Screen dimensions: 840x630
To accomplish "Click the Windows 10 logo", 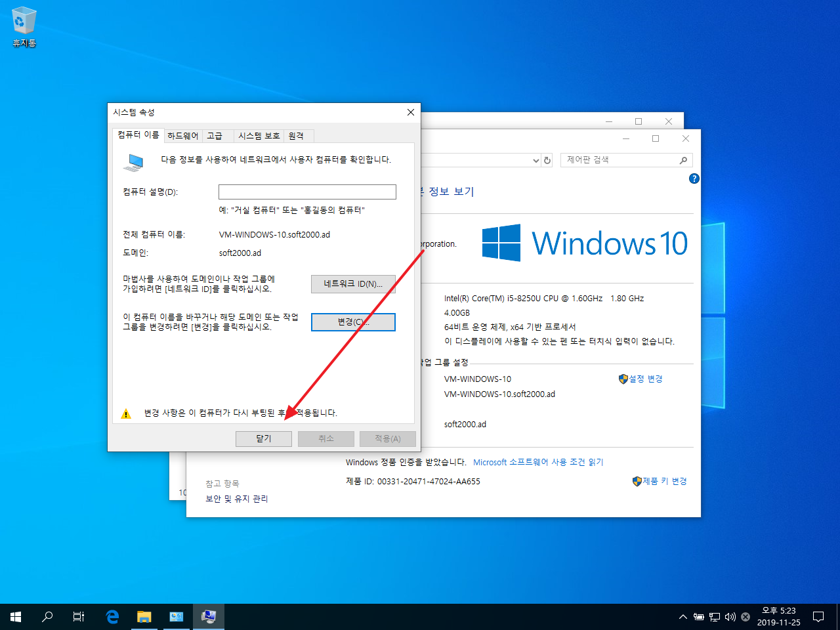I will click(585, 243).
